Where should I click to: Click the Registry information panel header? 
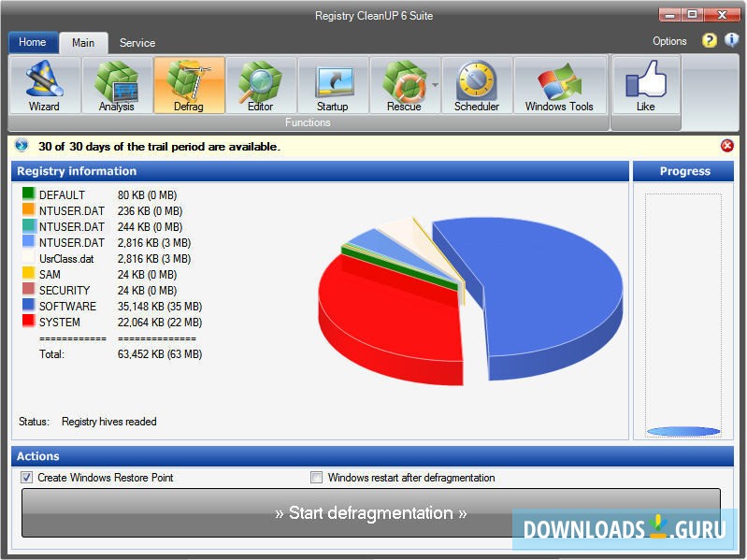pyautogui.click(x=320, y=171)
